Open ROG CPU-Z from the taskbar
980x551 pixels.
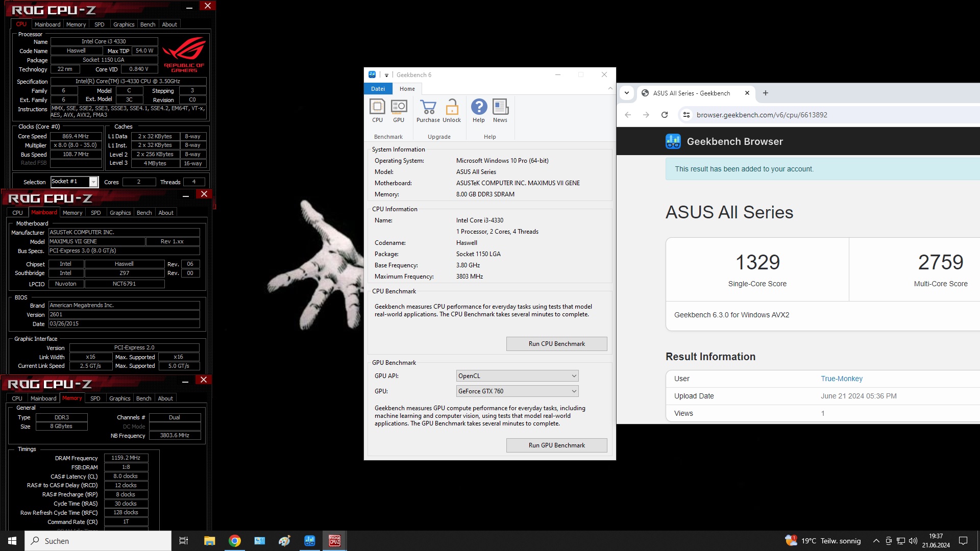(x=335, y=541)
